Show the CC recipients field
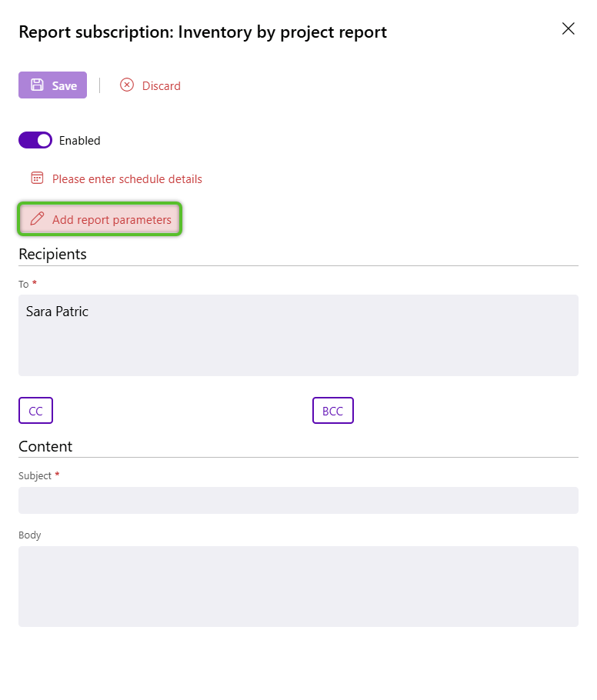 pos(35,411)
